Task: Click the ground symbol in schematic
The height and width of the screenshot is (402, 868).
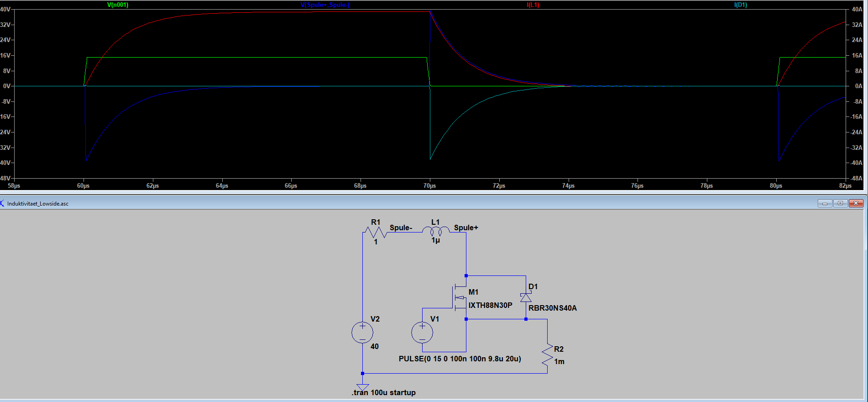Action: point(362,387)
